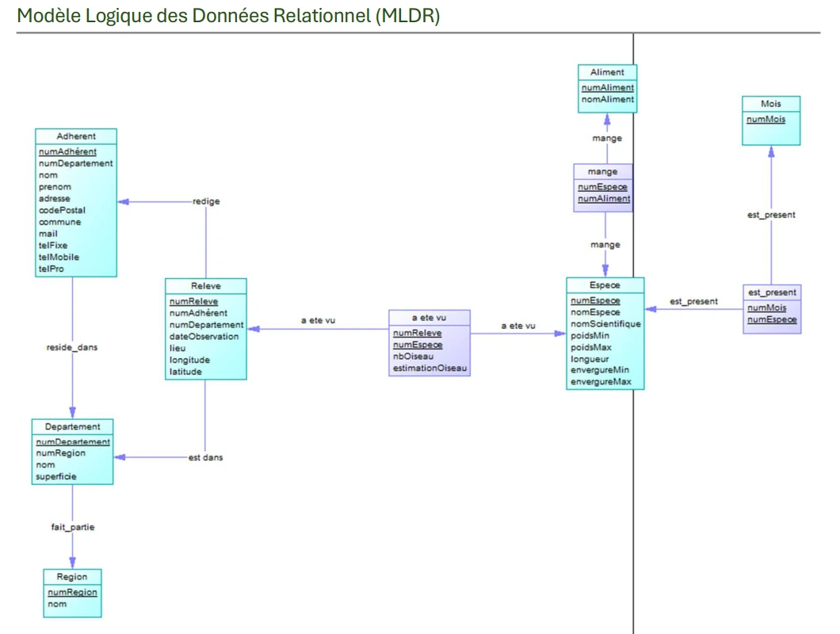Click the reside_dans relationship label
The image size is (840, 634).
click(71, 347)
